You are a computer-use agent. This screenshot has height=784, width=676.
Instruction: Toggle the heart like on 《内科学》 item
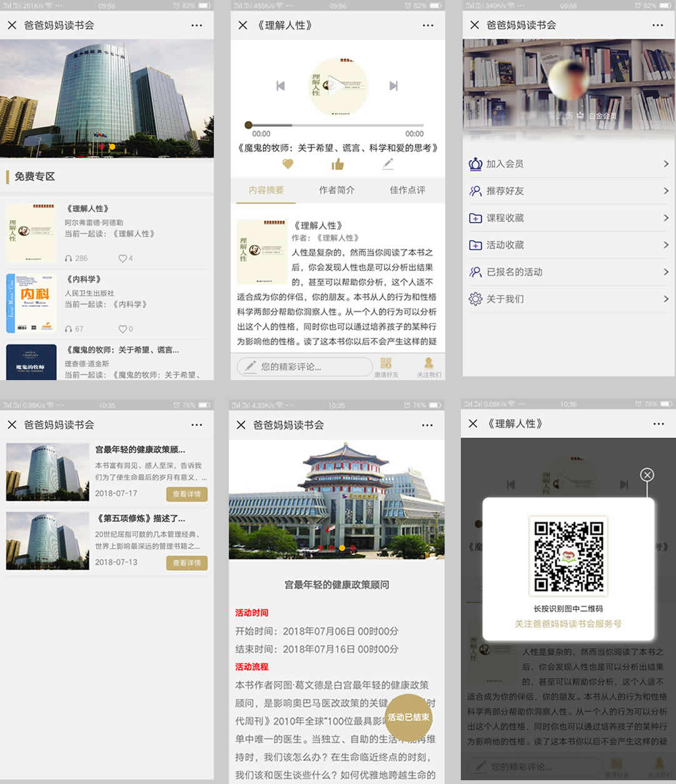123,329
